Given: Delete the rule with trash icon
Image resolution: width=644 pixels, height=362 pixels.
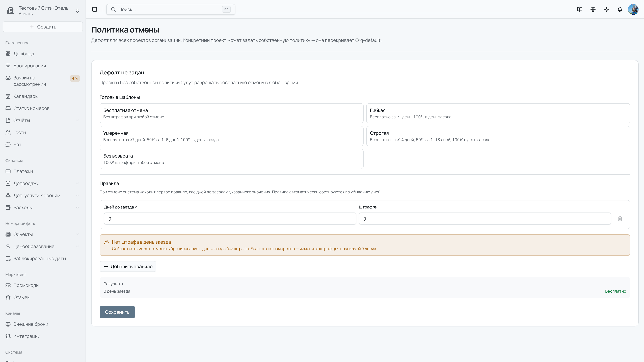Looking at the screenshot, I should [x=620, y=219].
